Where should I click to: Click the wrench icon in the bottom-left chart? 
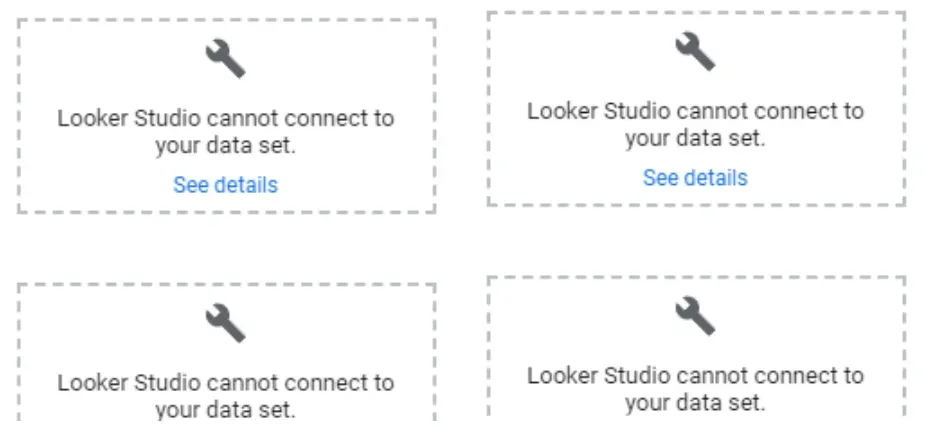225,322
